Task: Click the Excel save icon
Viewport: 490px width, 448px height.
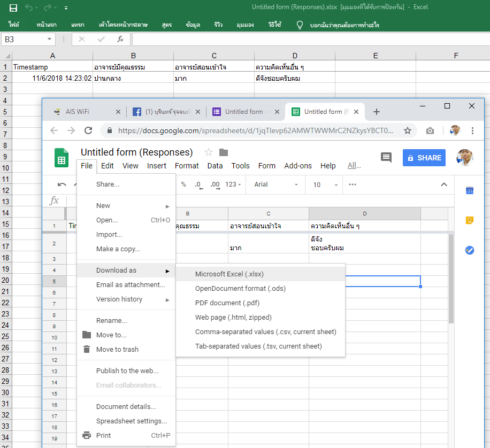Action: click(13, 7)
